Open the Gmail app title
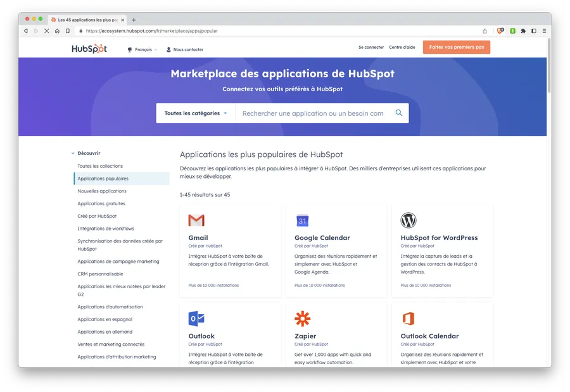Screen dimensions: 570x392 (198, 238)
